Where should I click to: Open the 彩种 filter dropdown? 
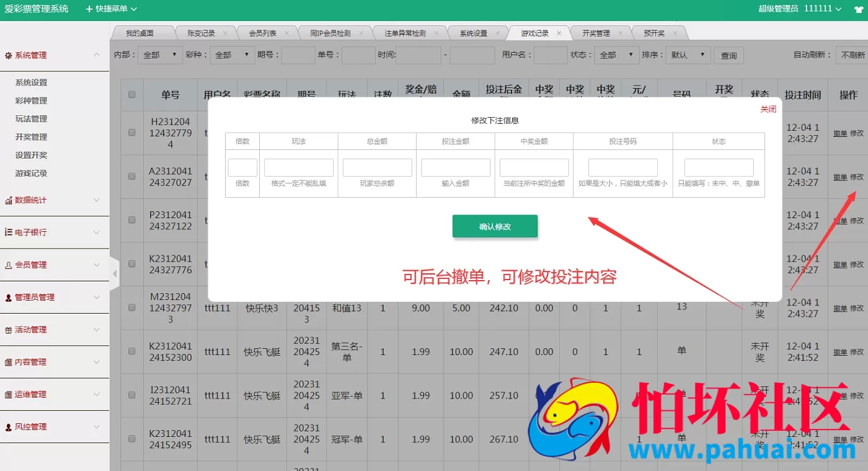[x=232, y=55]
